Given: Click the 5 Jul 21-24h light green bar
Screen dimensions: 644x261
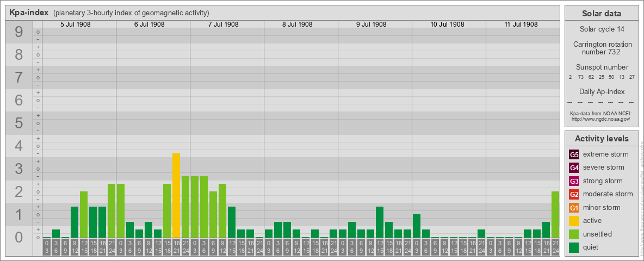Looking at the screenshot, I should coord(112,210).
